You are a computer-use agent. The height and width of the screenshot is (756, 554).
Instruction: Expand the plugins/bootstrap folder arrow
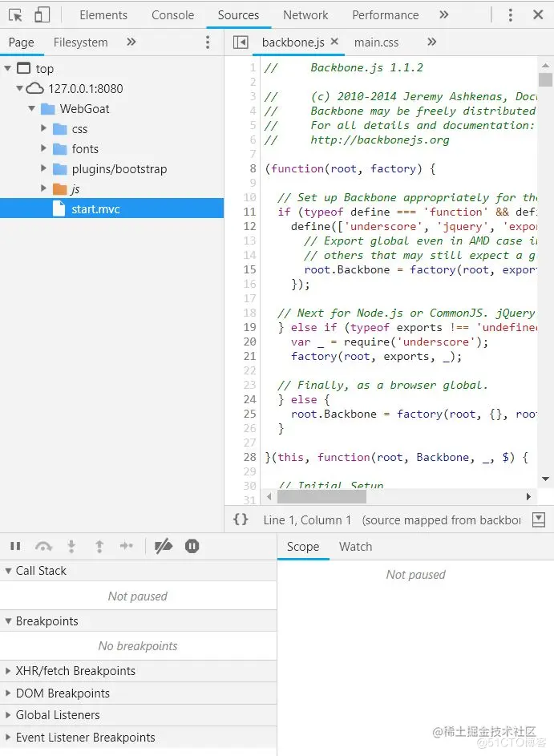click(x=43, y=168)
